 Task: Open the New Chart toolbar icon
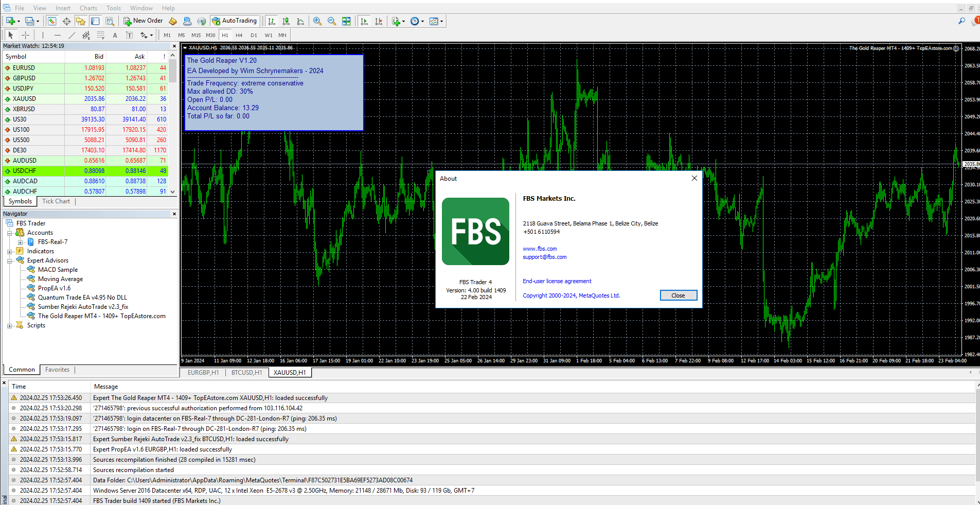click(10, 21)
